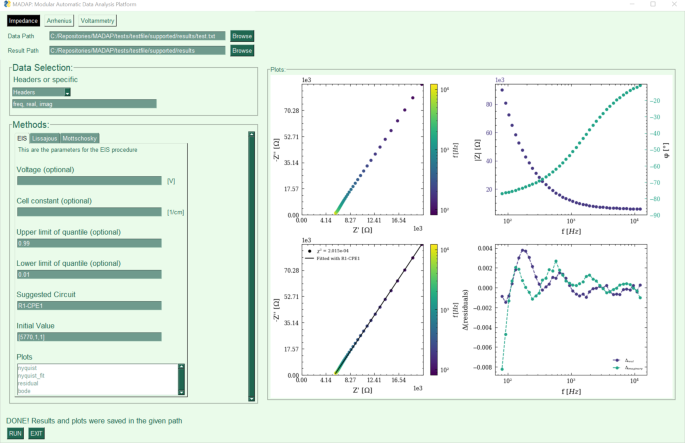Select the Lissajous method tab
The height and width of the screenshot is (443, 685).
point(45,138)
